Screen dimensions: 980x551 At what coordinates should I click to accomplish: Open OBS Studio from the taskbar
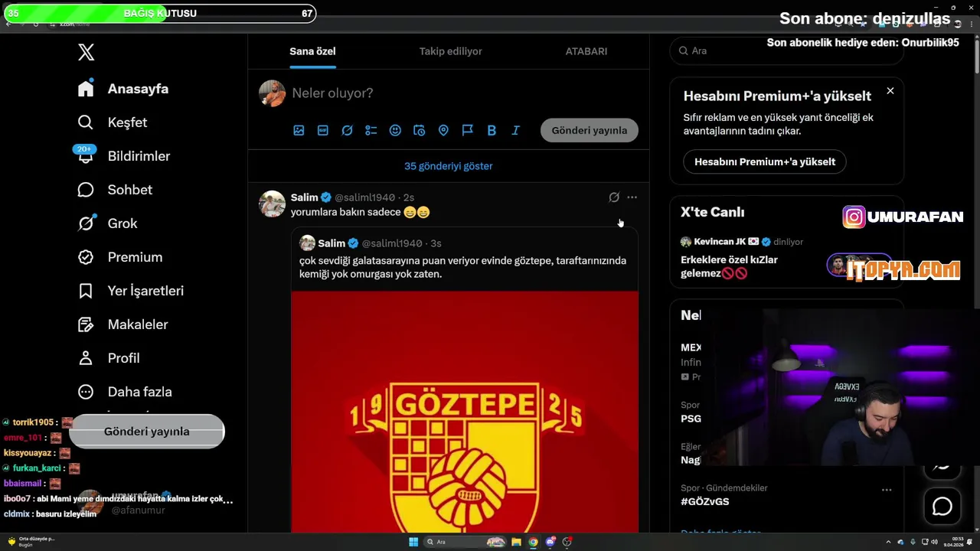[567, 542]
